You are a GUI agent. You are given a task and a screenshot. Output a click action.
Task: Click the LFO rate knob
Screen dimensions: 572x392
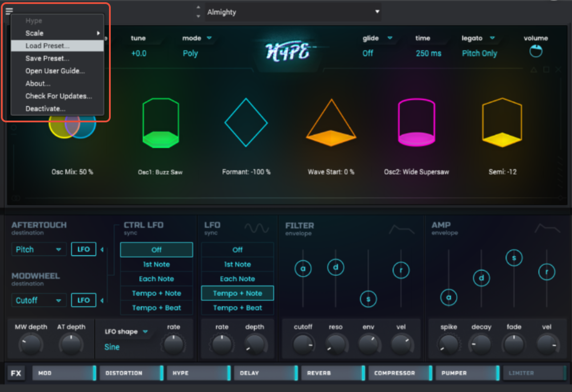click(x=222, y=345)
